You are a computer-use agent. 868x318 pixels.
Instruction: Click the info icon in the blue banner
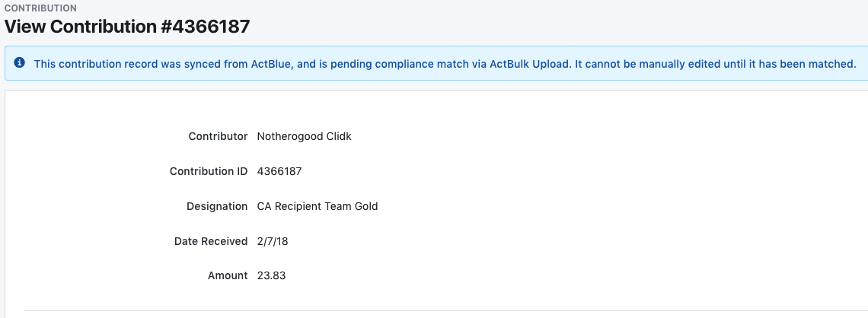pos(19,63)
